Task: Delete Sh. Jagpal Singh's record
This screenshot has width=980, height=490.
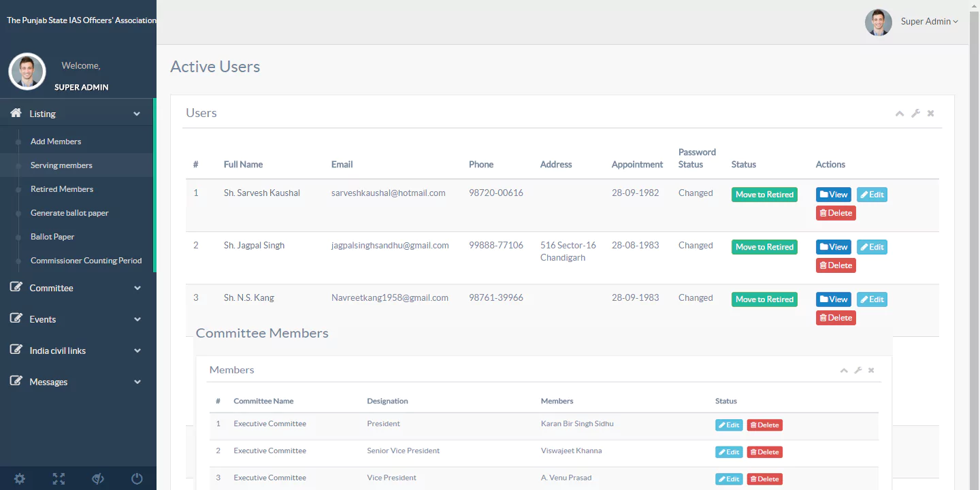Action: pos(836,265)
